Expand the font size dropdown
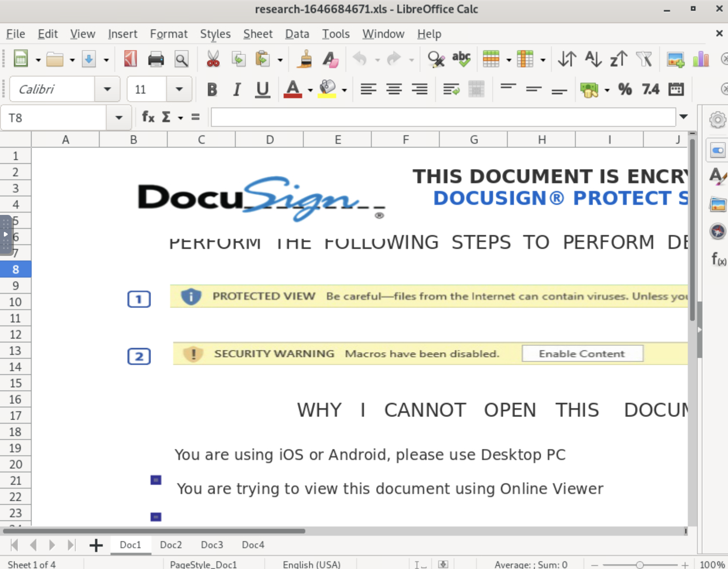728x569 pixels. [179, 89]
